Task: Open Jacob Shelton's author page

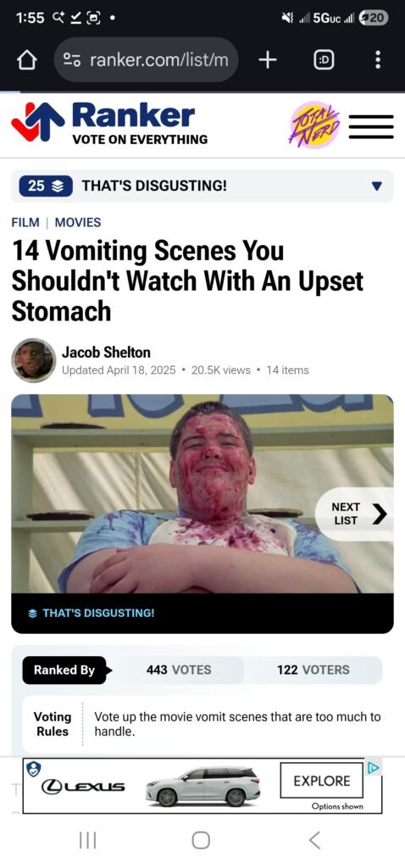Action: tap(106, 352)
